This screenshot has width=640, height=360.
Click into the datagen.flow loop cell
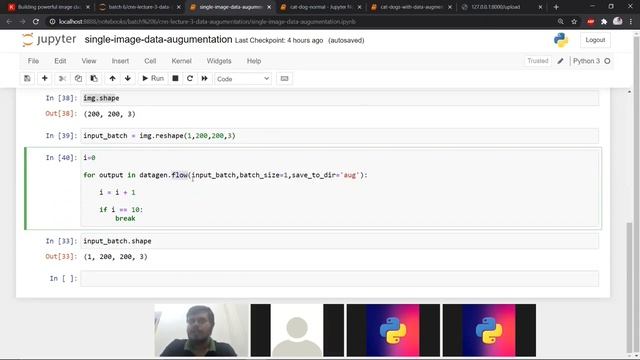(x=340, y=188)
